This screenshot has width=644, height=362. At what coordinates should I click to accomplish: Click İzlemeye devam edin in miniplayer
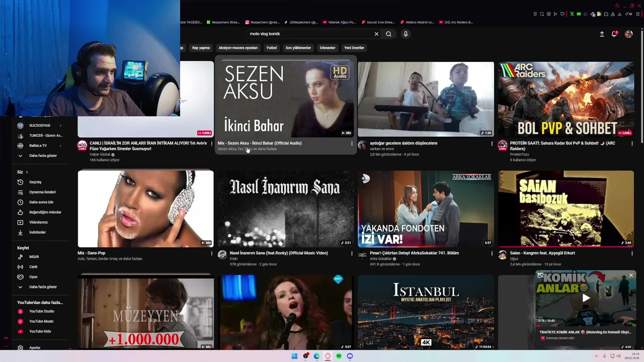tap(560, 338)
